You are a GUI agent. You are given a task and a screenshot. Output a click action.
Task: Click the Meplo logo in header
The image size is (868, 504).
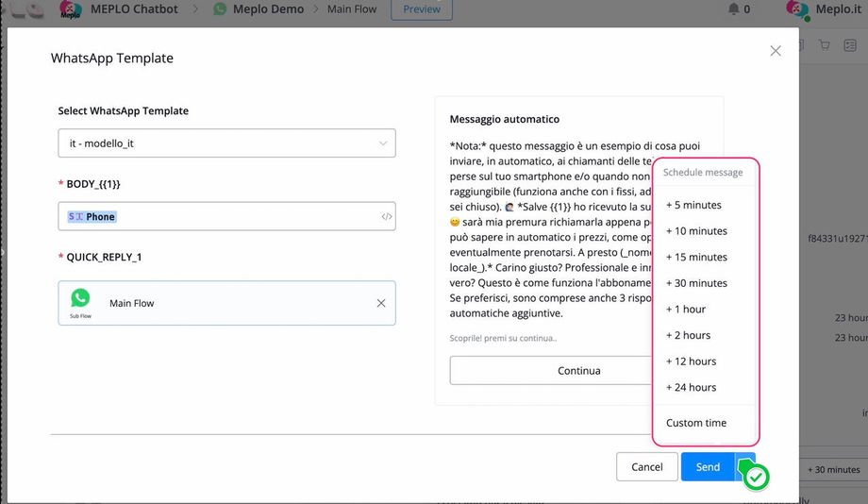point(70,10)
